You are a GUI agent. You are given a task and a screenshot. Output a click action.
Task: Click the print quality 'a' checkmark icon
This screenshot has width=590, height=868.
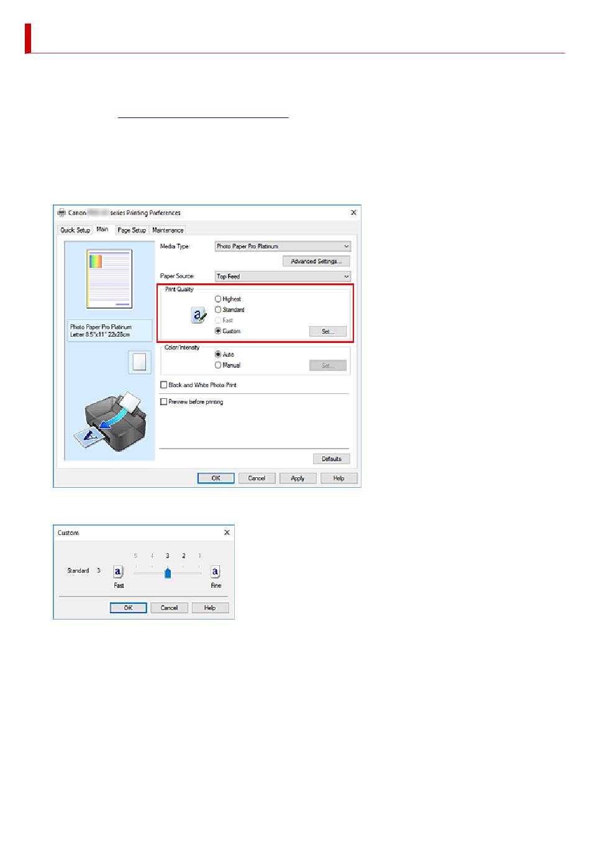click(198, 315)
